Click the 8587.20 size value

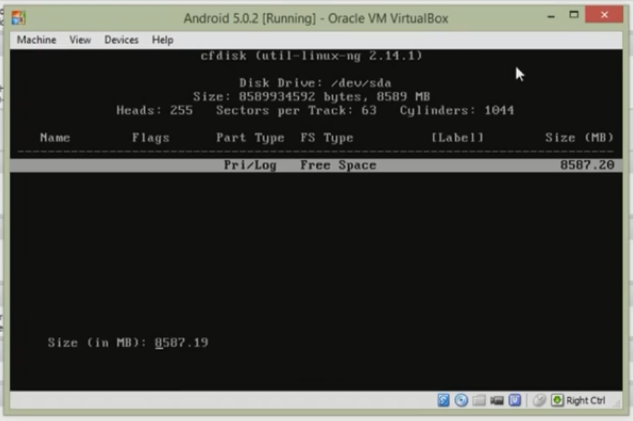tap(587, 165)
